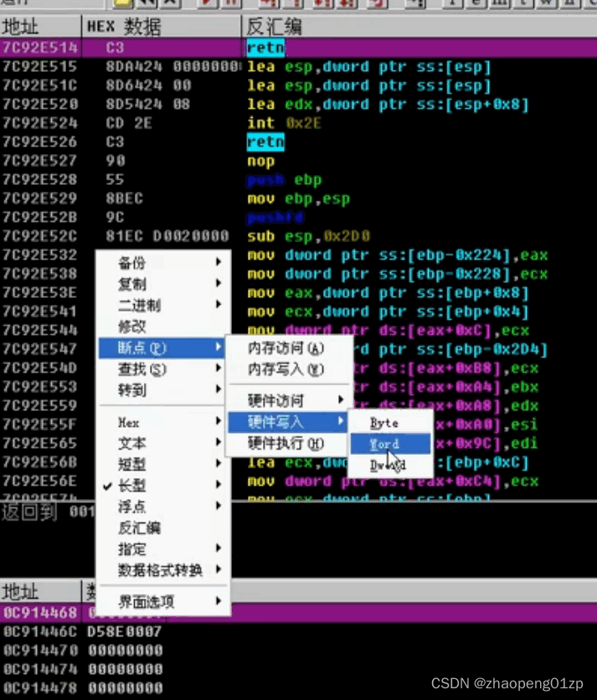The height and width of the screenshot is (700, 597).
Task: Expand the 硬件访问 submenu
Action: (x=287, y=400)
